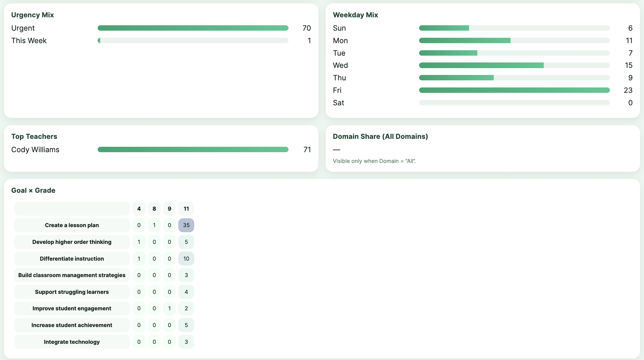Click the cell showing 35 lessons
The height and width of the screenshot is (360, 644).
click(186, 225)
